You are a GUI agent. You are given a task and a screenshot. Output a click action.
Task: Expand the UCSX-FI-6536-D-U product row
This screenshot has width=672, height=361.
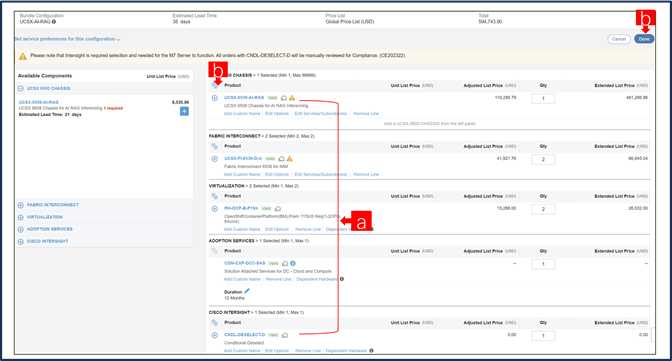(215, 159)
